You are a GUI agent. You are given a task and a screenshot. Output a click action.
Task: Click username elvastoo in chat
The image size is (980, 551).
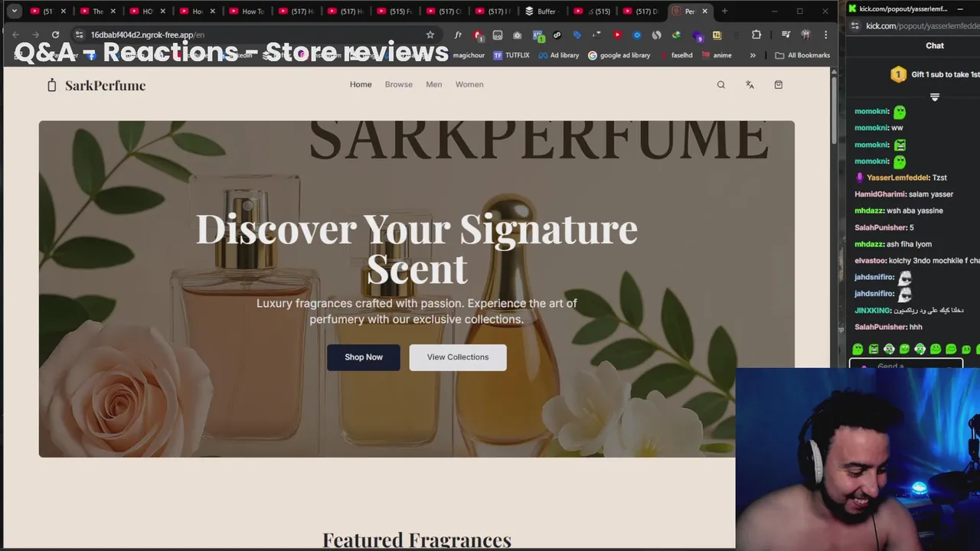point(870,261)
